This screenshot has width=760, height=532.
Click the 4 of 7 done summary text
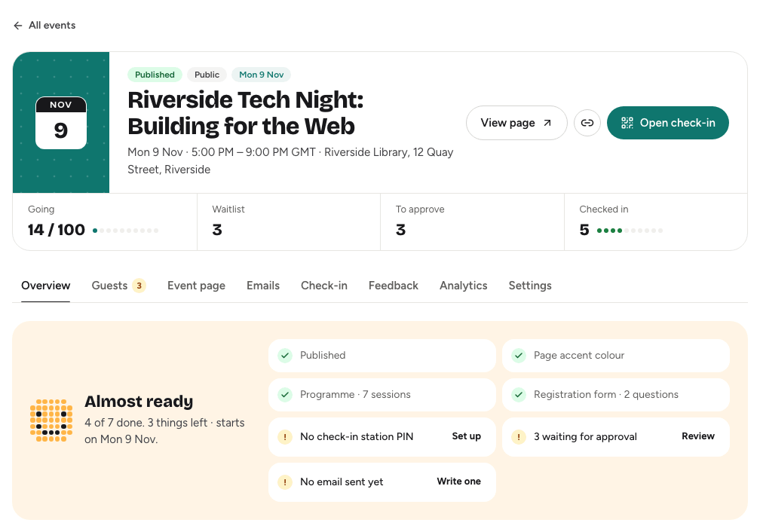pos(164,431)
